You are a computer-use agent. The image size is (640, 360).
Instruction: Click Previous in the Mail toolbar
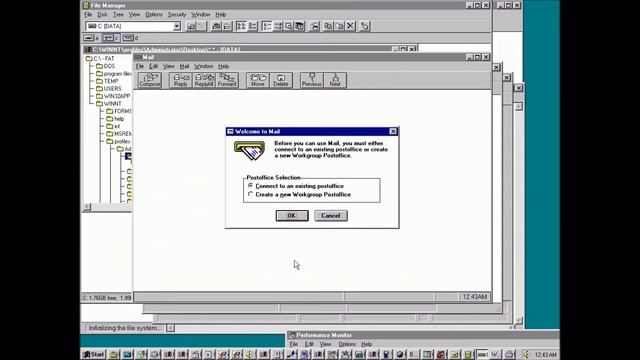click(x=312, y=80)
